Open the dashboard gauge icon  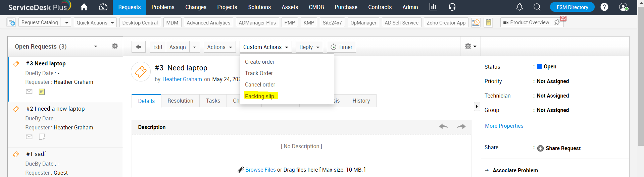(x=103, y=7)
